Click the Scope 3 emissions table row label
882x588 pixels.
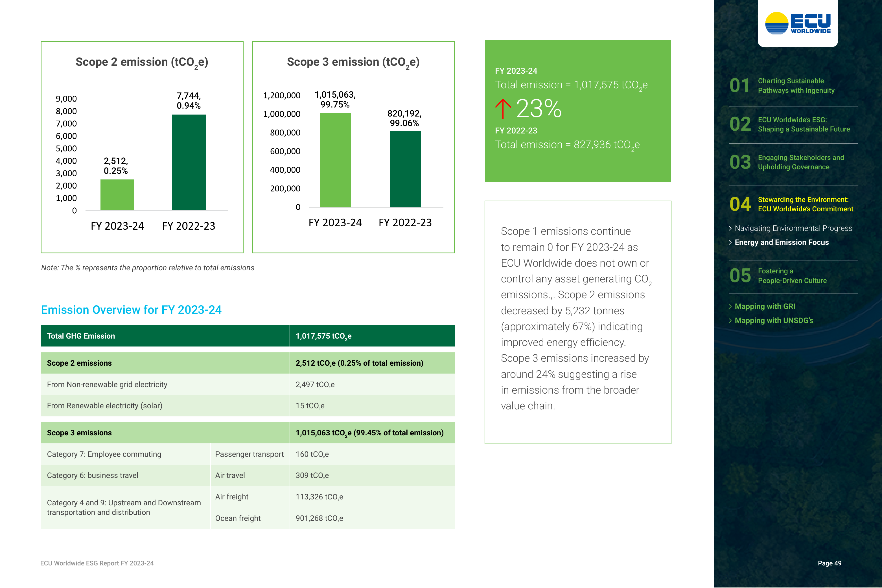point(165,432)
